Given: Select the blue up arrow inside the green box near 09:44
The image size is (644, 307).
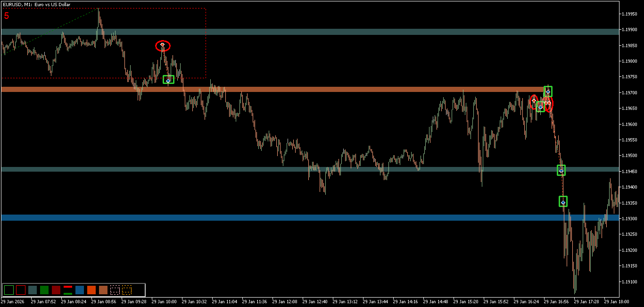Looking at the screenshot, I should pyautogui.click(x=168, y=80).
